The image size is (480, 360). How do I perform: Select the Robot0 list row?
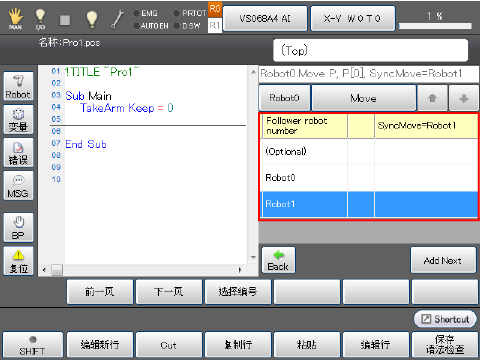(x=369, y=178)
